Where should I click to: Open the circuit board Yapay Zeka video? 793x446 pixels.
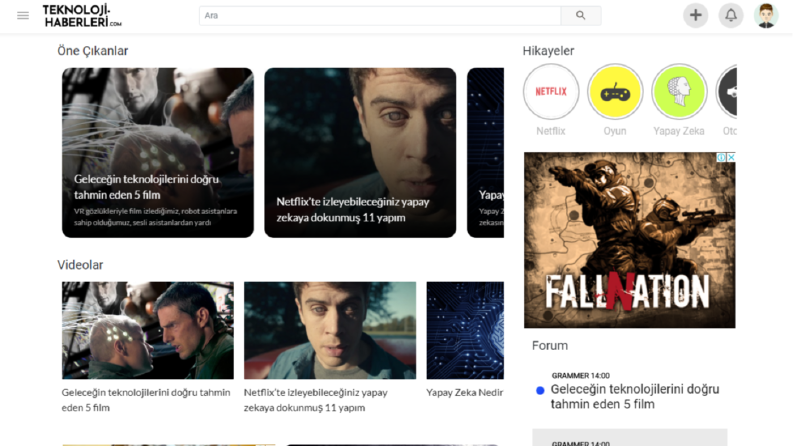click(465, 330)
